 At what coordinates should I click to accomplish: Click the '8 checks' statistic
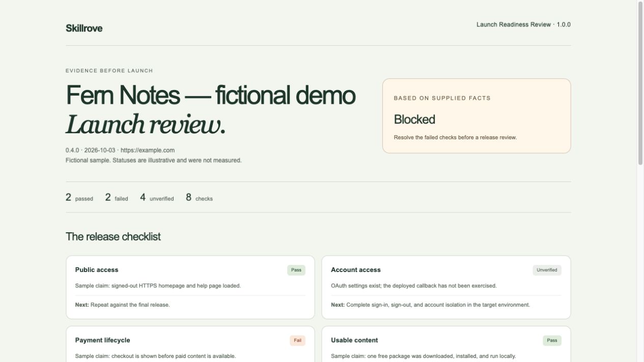click(x=199, y=197)
